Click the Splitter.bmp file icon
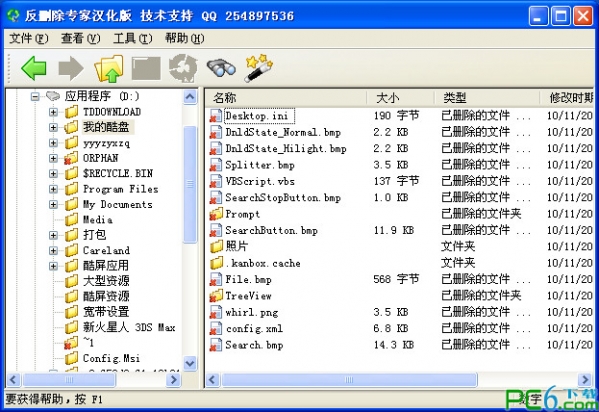Screen dimensions: 599x412 point(216,165)
